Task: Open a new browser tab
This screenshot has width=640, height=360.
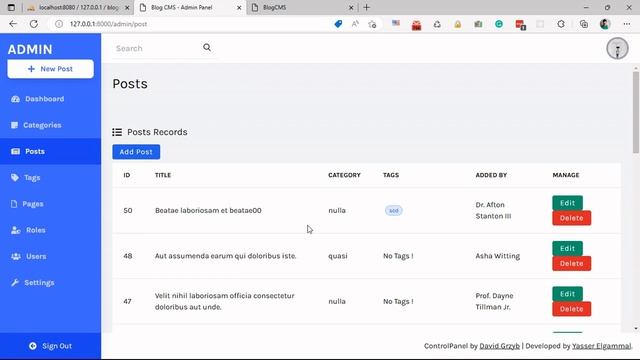Action: pos(367,7)
